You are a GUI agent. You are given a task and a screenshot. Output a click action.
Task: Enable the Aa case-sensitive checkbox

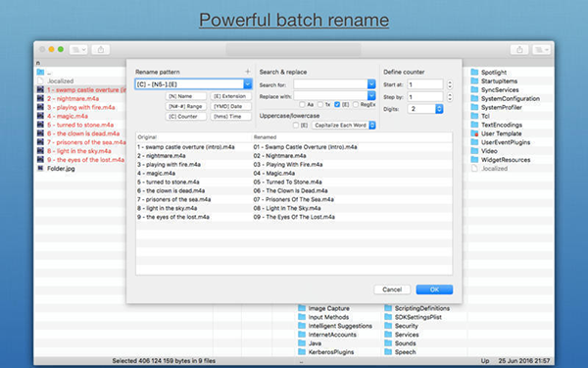click(302, 104)
